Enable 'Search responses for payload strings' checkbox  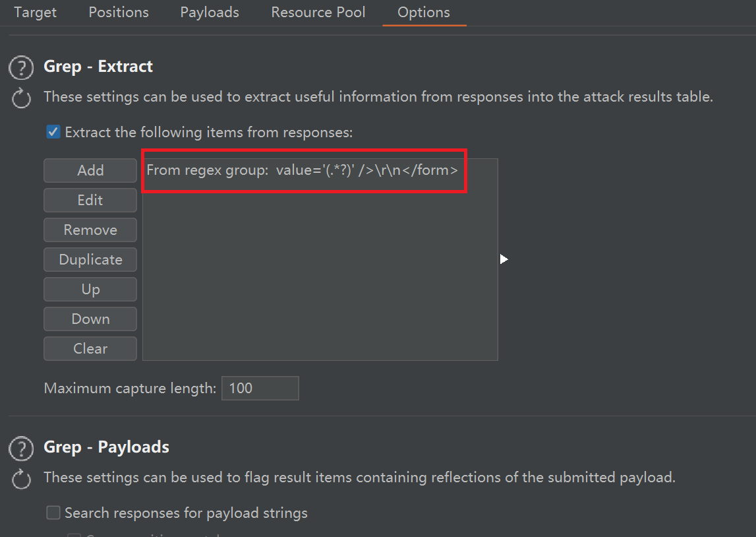pos(53,513)
